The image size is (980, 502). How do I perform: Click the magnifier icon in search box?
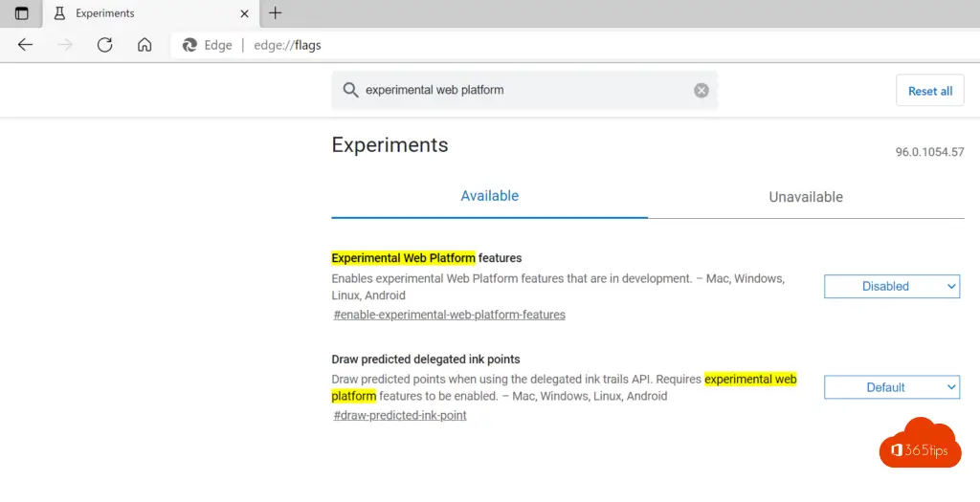[350, 90]
